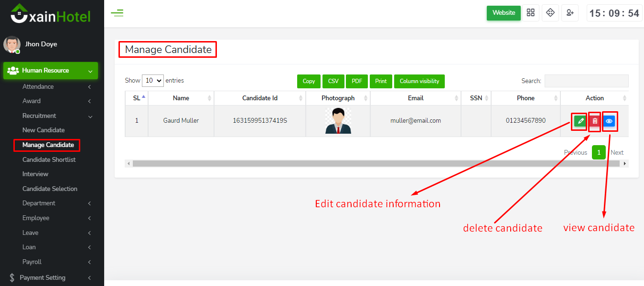
Task: Click the green pencil edit candidate icon
Action: (580, 121)
